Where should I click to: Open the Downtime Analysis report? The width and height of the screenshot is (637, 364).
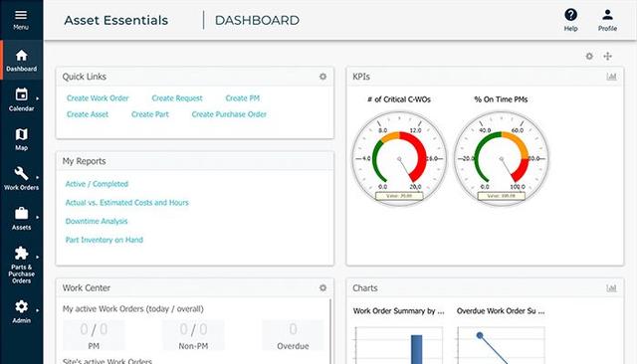(97, 221)
